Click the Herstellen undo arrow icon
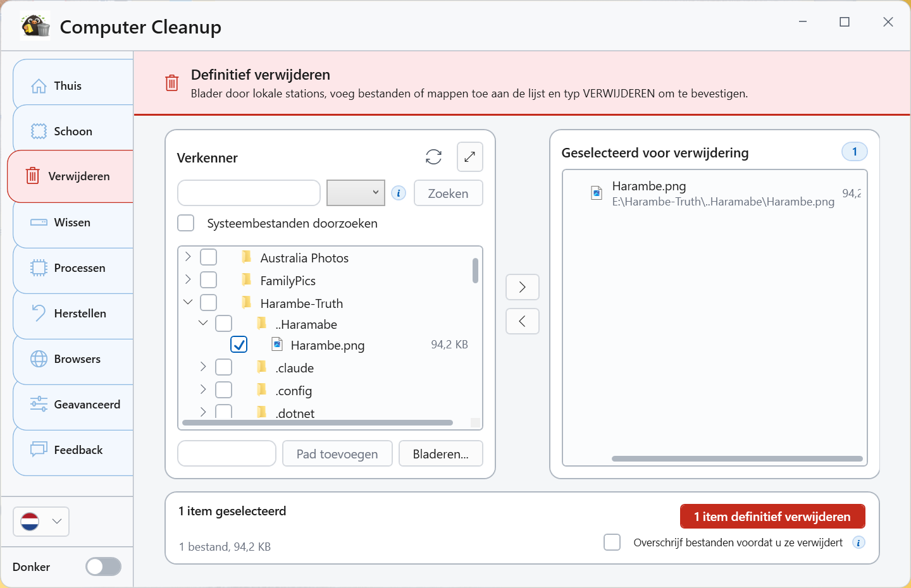 (39, 314)
